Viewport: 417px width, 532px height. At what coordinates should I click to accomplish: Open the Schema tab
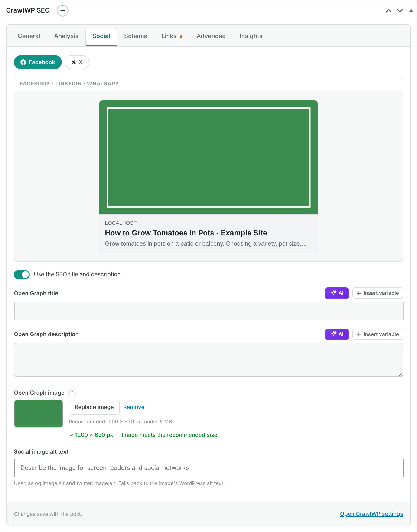click(136, 36)
